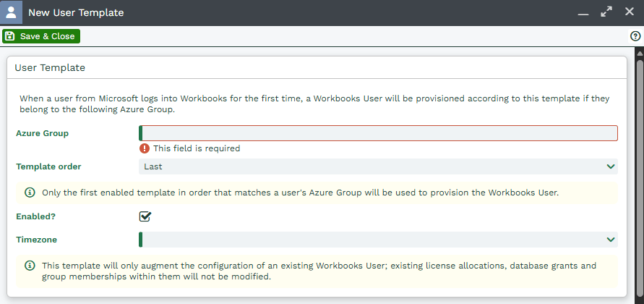Open help via the question mark icon

coord(636,36)
